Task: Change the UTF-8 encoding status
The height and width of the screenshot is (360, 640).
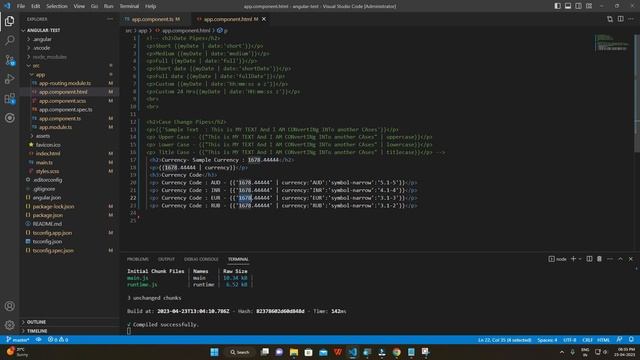Action: [569, 340]
